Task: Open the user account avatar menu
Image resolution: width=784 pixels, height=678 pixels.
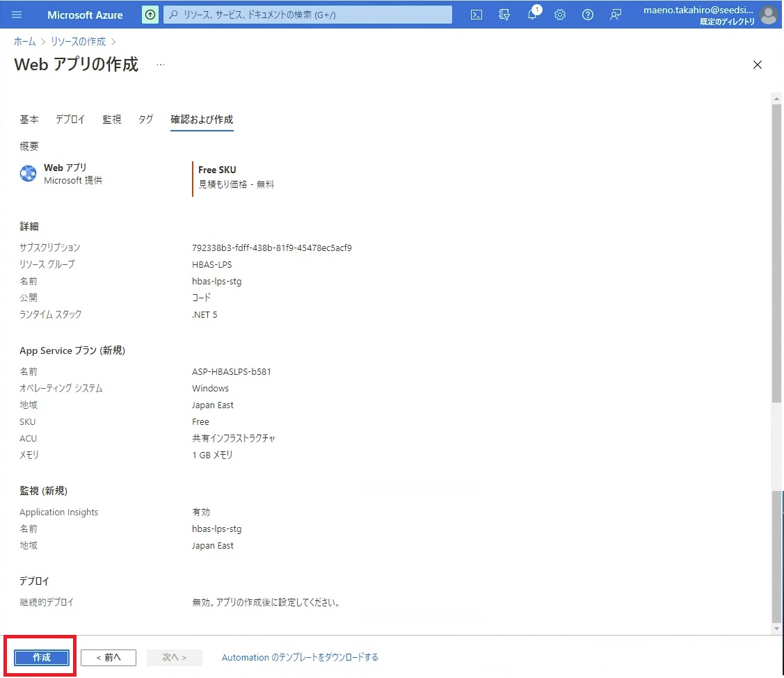Action: (x=768, y=15)
